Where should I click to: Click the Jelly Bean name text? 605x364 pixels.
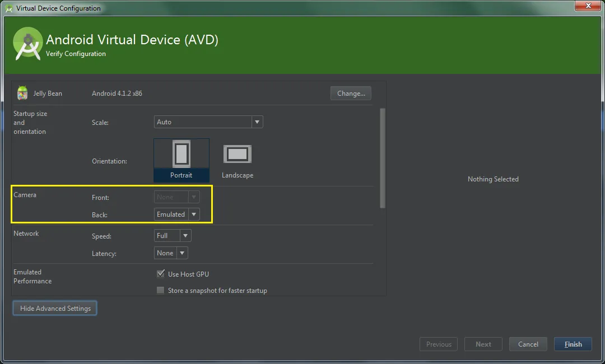click(48, 94)
